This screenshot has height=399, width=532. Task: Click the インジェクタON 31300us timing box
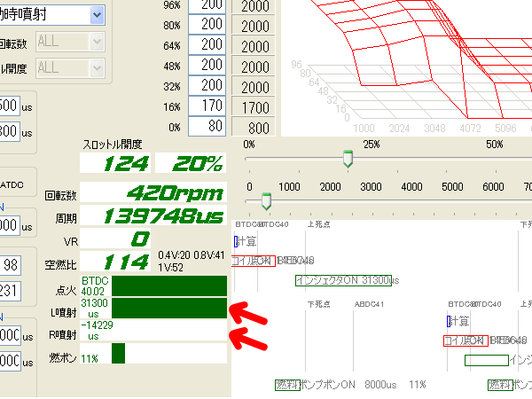click(343, 280)
